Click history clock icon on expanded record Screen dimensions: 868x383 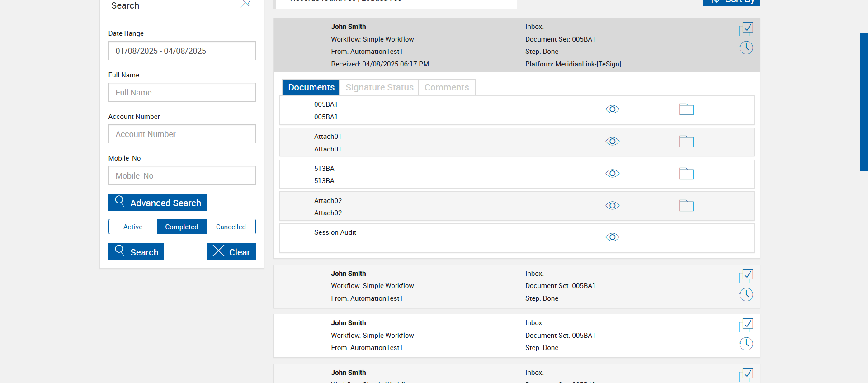746,47
